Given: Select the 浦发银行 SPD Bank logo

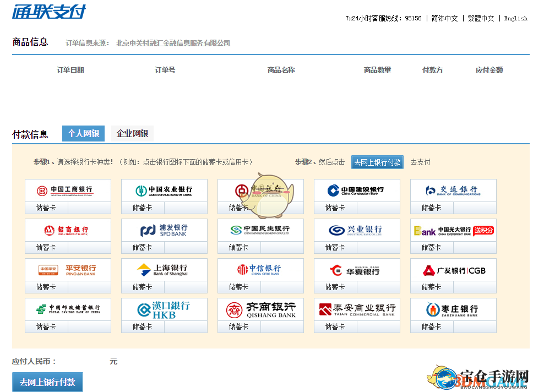Looking at the screenshot, I should click(164, 230).
